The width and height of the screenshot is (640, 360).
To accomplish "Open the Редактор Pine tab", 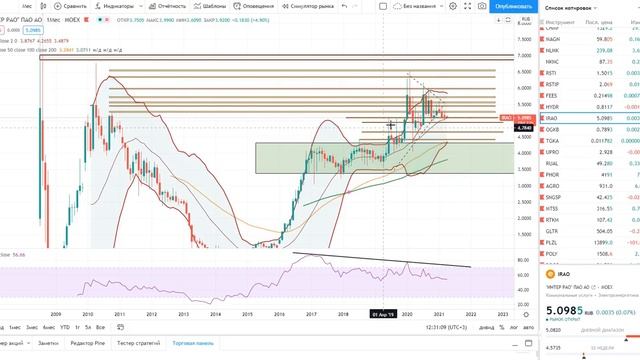I will tap(88, 343).
